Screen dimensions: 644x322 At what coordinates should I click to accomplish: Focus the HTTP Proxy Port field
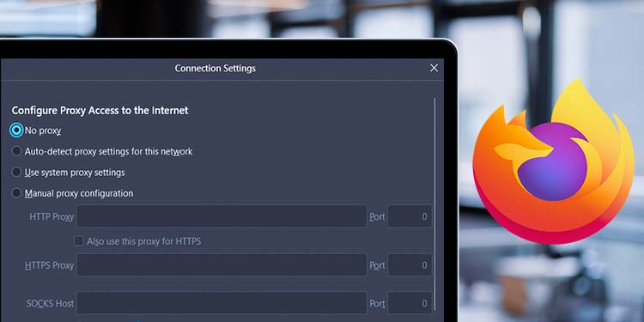pos(410,216)
